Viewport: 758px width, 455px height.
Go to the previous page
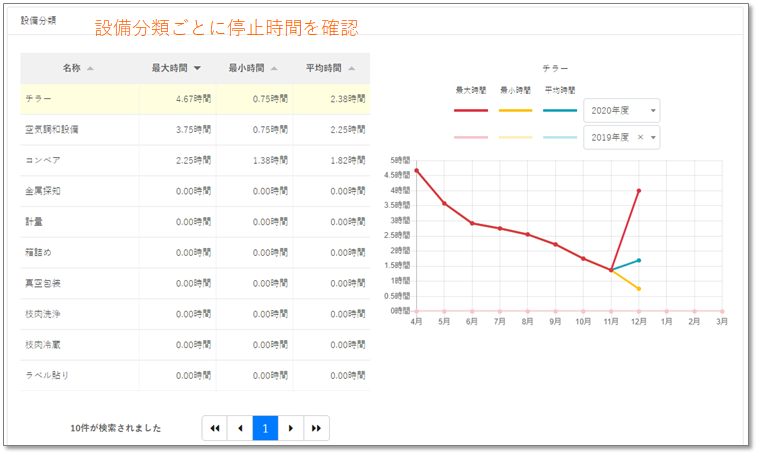pyautogui.click(x=240, y=428)
